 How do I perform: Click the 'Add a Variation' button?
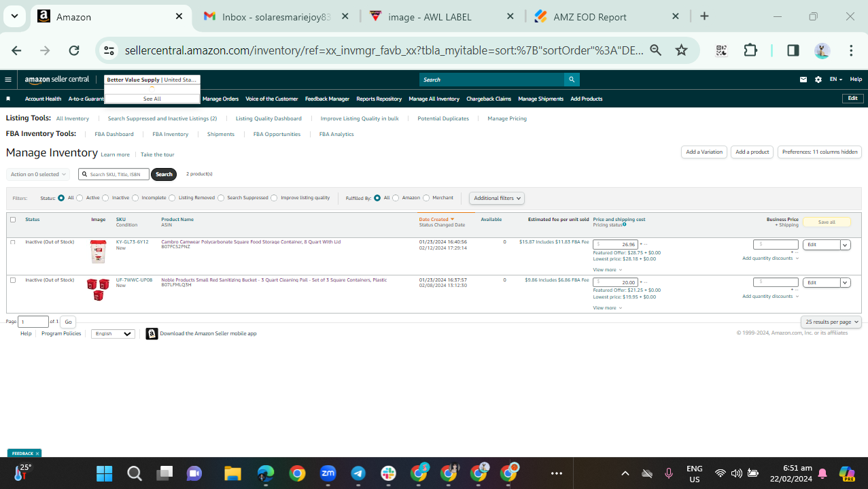(x=704, y=152)
